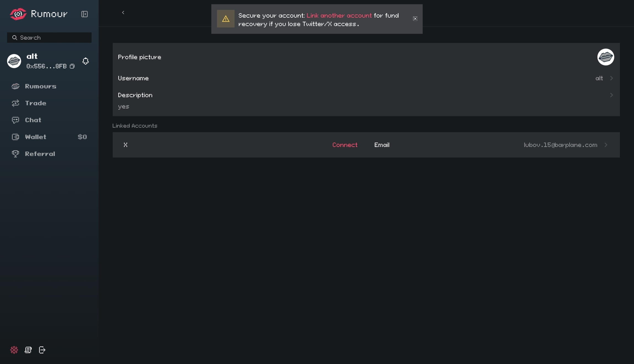Open the notifications bell

click(x=86, y=61)
